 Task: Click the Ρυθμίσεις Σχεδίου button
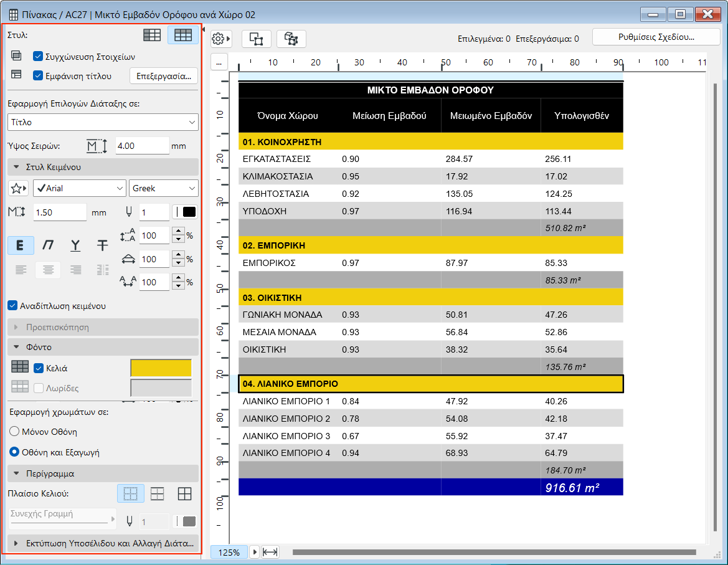tap(656, 37)
